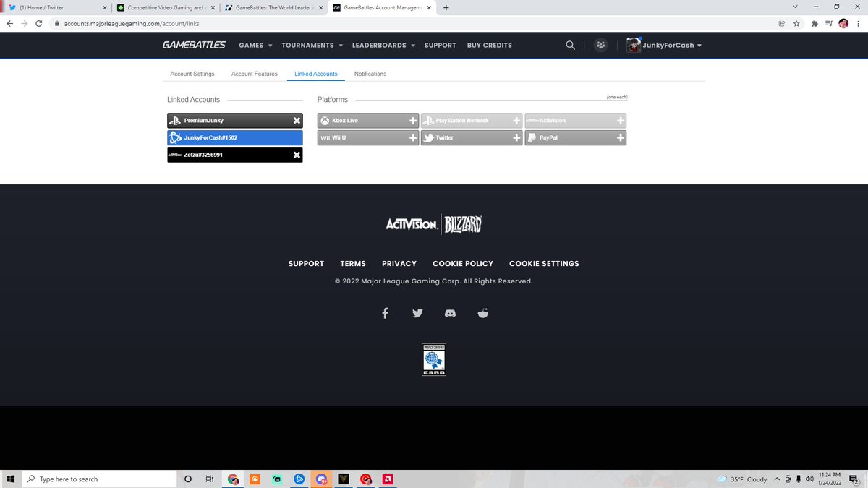Click the PremiumJunky PlayStation account entry
The width and height of the screenshot is (868, 488).
click(x=235, y=121)
